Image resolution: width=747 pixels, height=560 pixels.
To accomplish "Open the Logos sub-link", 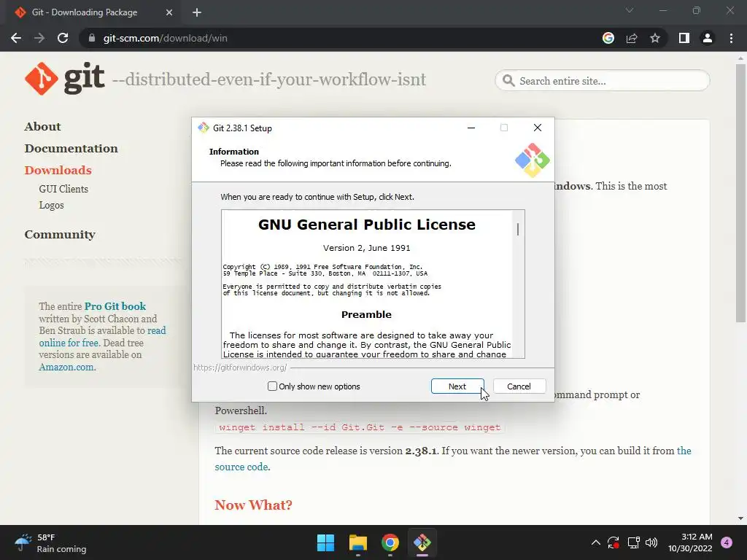I will click(52, 205).
